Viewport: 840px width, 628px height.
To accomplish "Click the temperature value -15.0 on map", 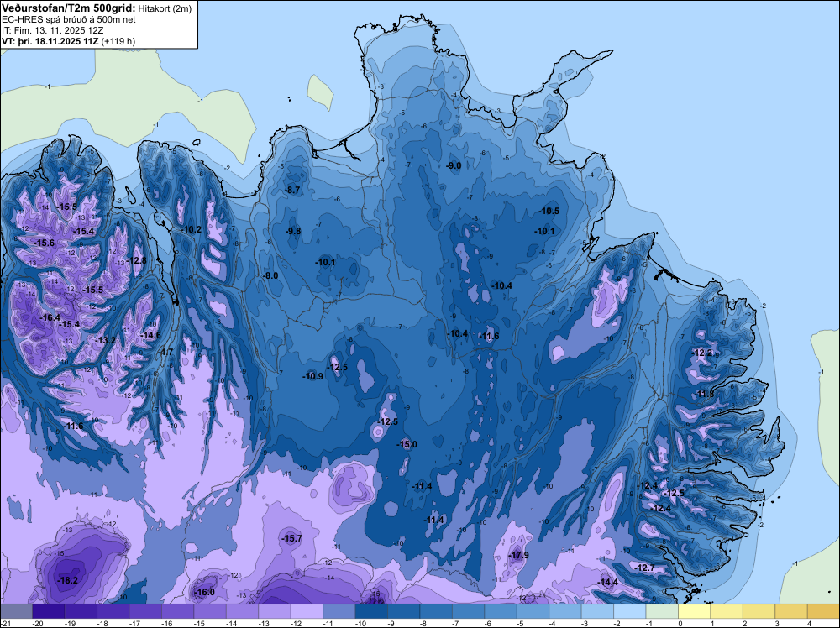I will click(x=407, y=444).
